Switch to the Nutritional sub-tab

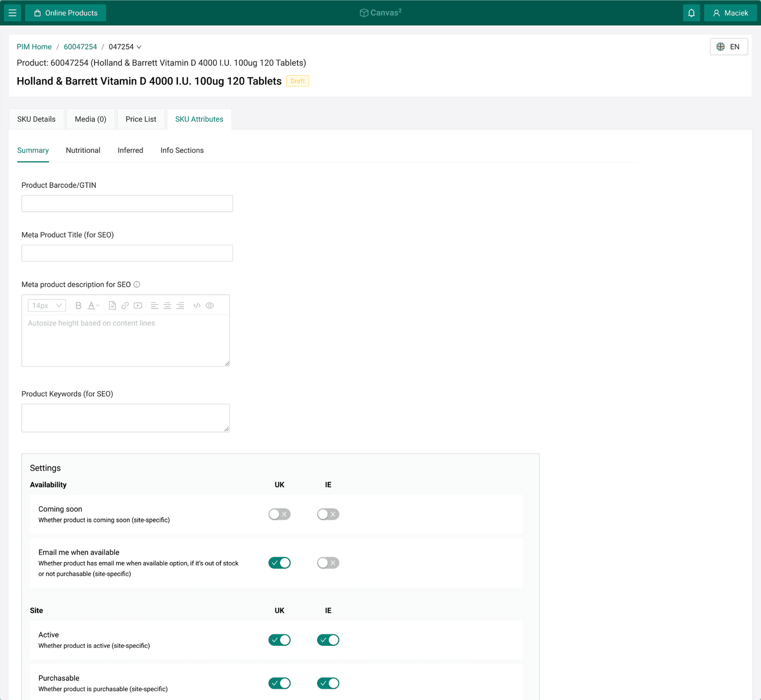(x=83, y=150)
